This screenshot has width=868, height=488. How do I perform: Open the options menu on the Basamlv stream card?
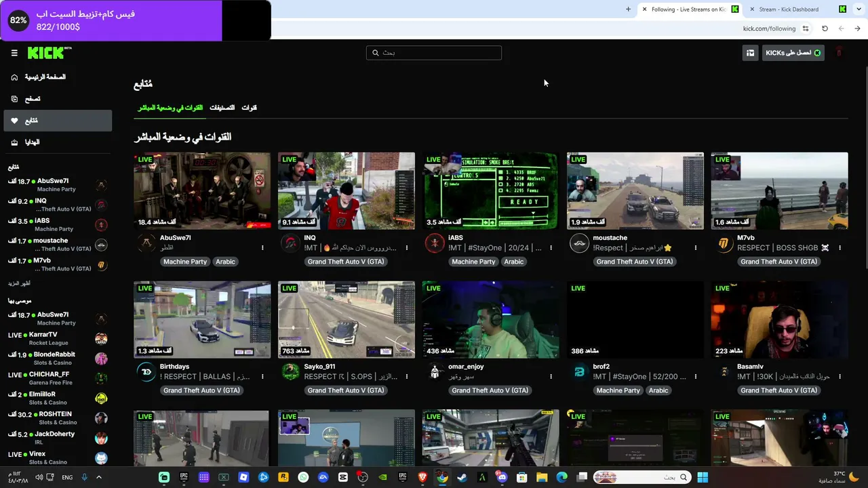coord(840,377)
